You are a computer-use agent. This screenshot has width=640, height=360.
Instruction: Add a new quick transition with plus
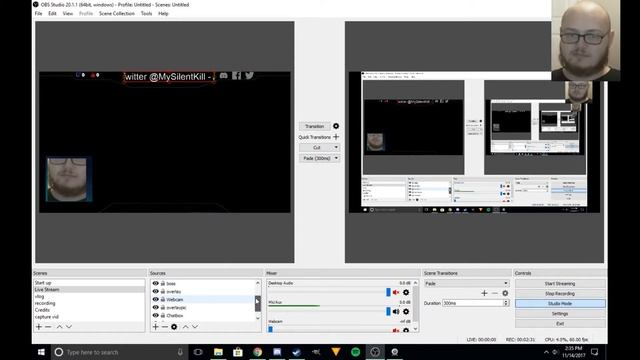coord(336,137)
